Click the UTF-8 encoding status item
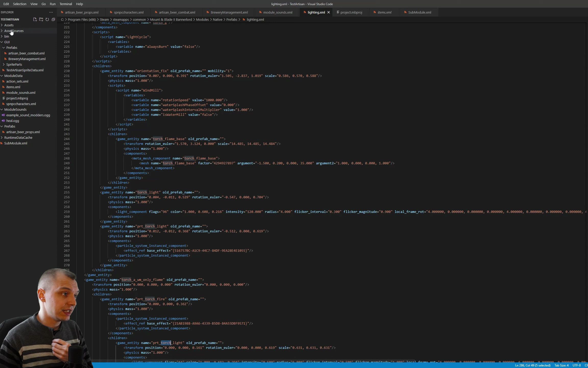The image size is (588, 368). [577, 365]
